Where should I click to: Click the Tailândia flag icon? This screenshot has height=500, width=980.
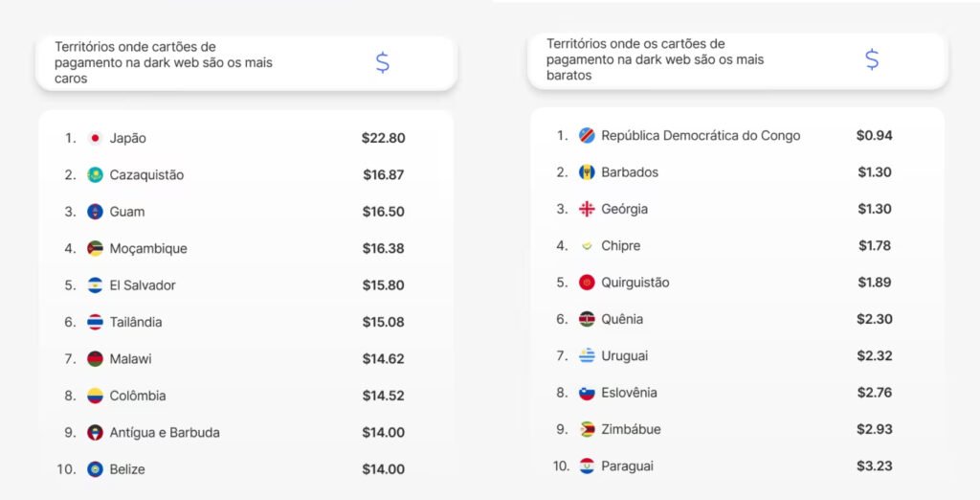(95, 323)
